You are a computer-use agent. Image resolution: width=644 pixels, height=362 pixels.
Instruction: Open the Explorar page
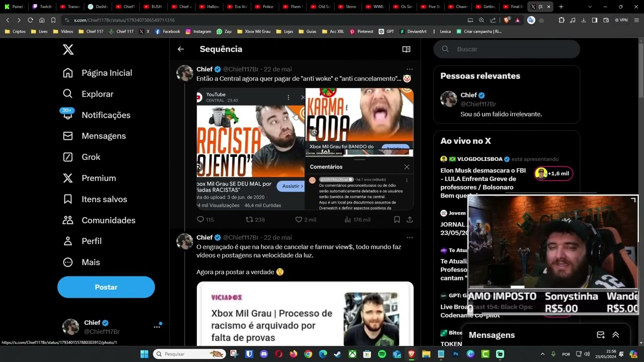click(x=88, y=94)
